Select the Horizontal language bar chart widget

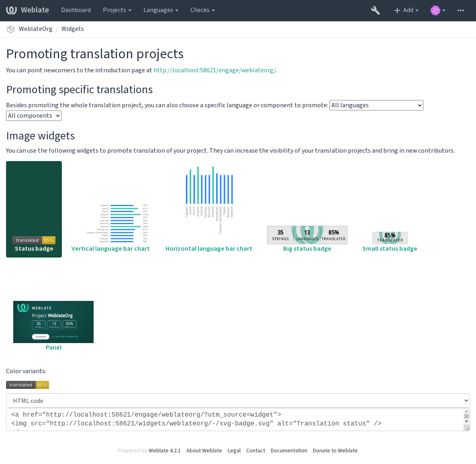(x=208, y=209)
